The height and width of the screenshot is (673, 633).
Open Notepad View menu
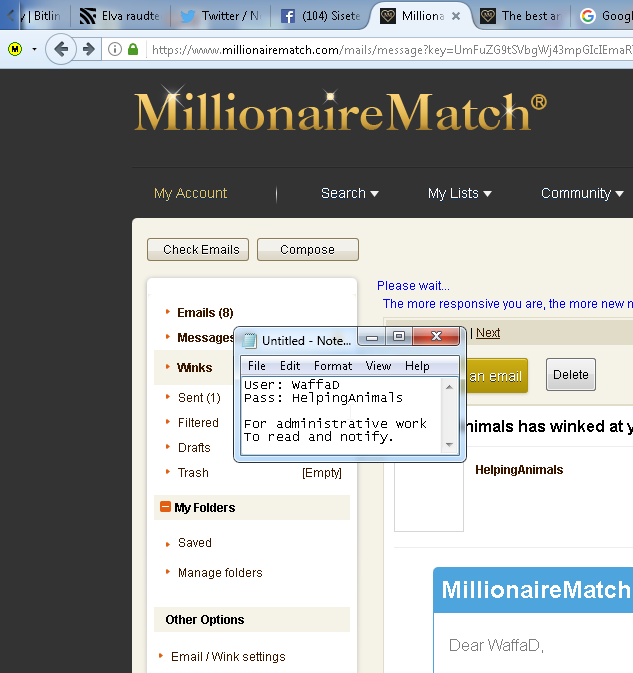[378, 366]
